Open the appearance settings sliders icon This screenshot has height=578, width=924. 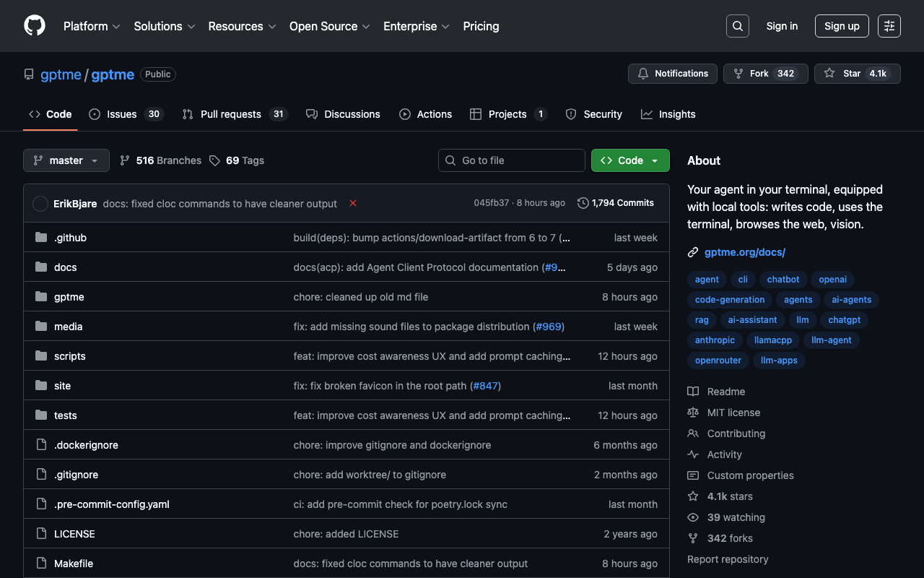[x=889, y=26]
